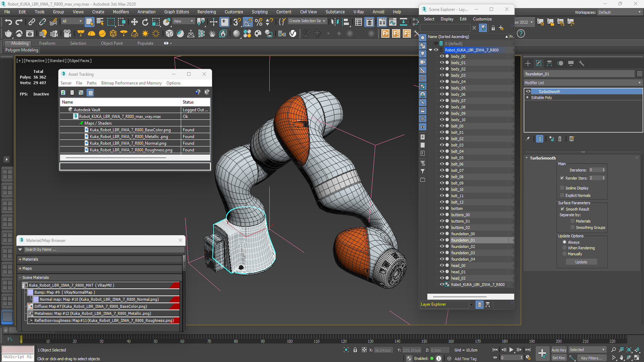
Task: Click Asset Tracking help icon
Action: (x=198, y=92)
